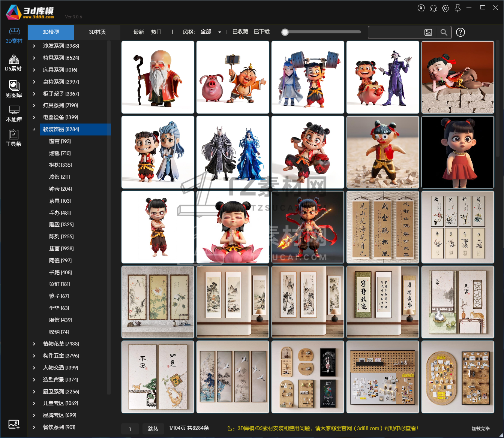This screenshot has width=504, height=438.
Task: Click the thumbnail size slider handle
Action: point(285,32)
